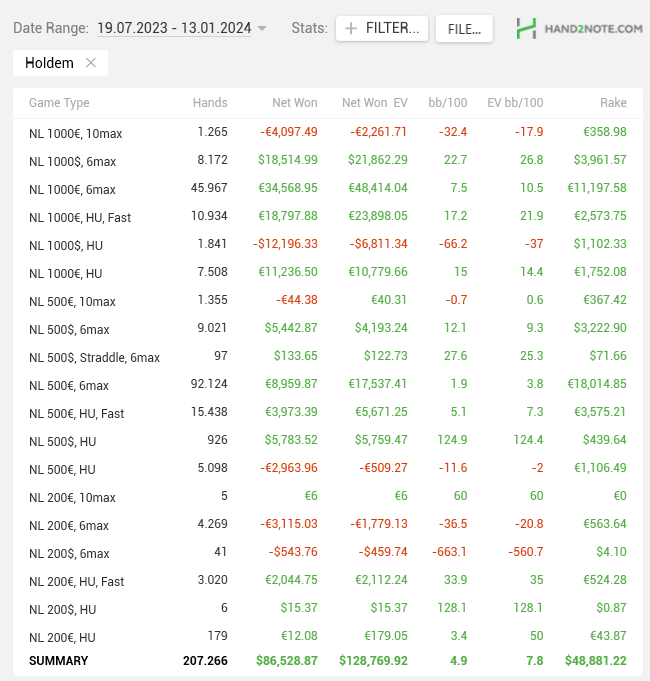Click bb/100 value -663.1

click(x=449, y=552)
